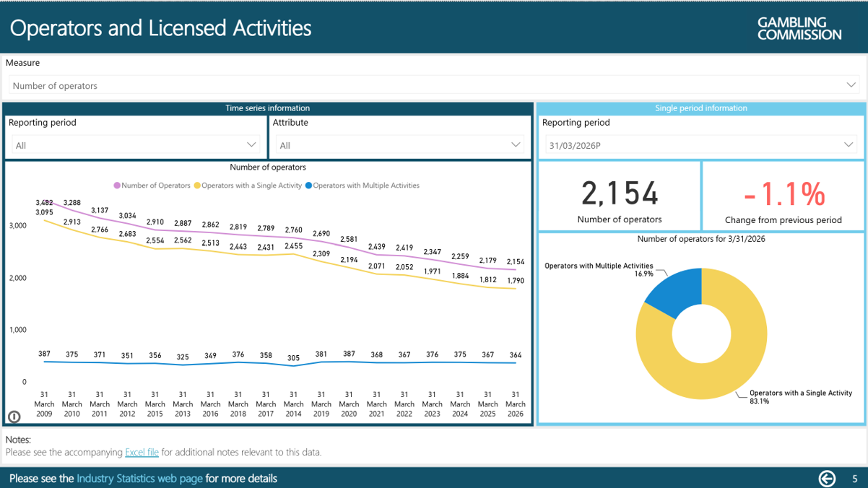
Task: Click the 31 March 2014 axis label
Action: tap(293, 404)
